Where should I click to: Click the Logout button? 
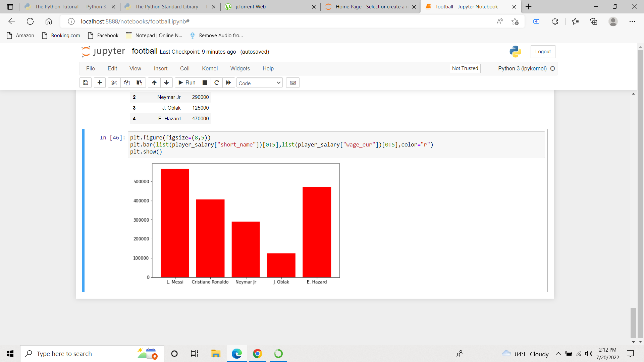[x=542, y=51]
